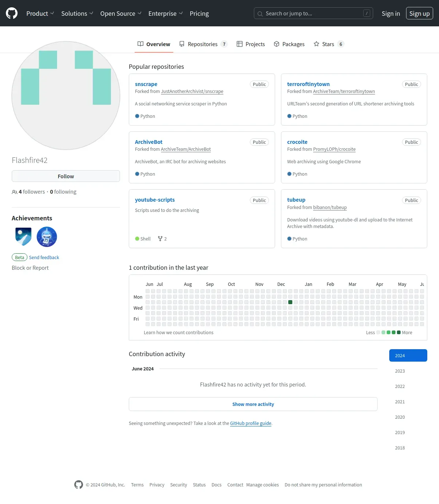This screenshot has height=504, width=439.
Task: Expand the Product menu
Action: (x=40, y=14)
